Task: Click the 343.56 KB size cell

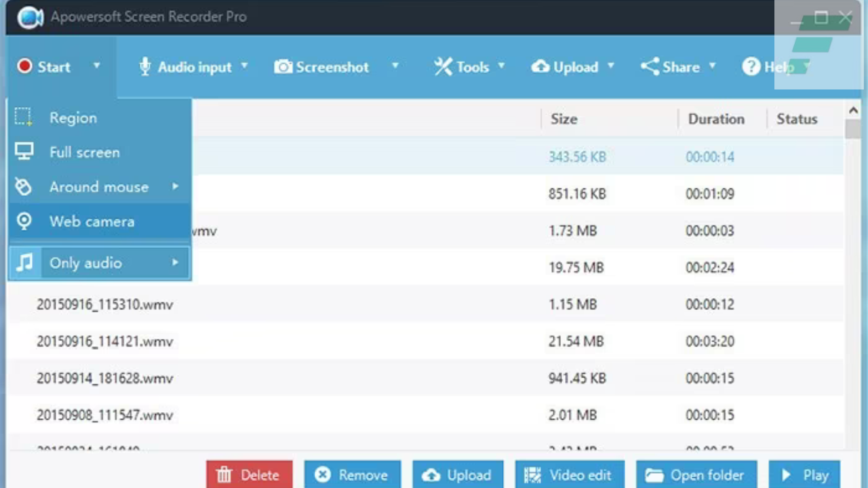Action: coord(577,157)
